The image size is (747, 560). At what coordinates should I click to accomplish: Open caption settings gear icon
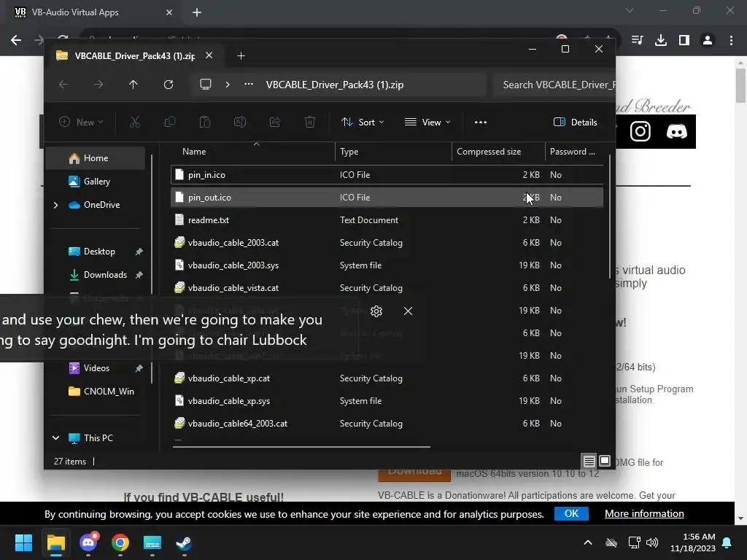[x=376, y=311]
